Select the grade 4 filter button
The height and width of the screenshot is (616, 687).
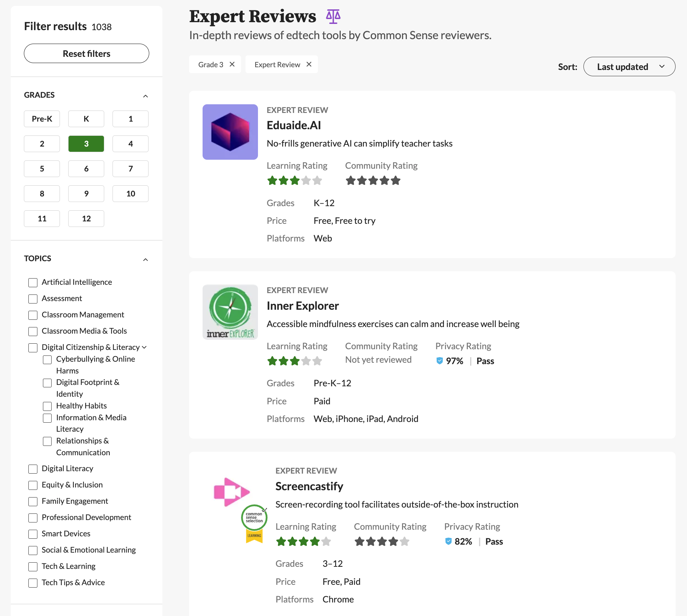click(x=130, y=144)
